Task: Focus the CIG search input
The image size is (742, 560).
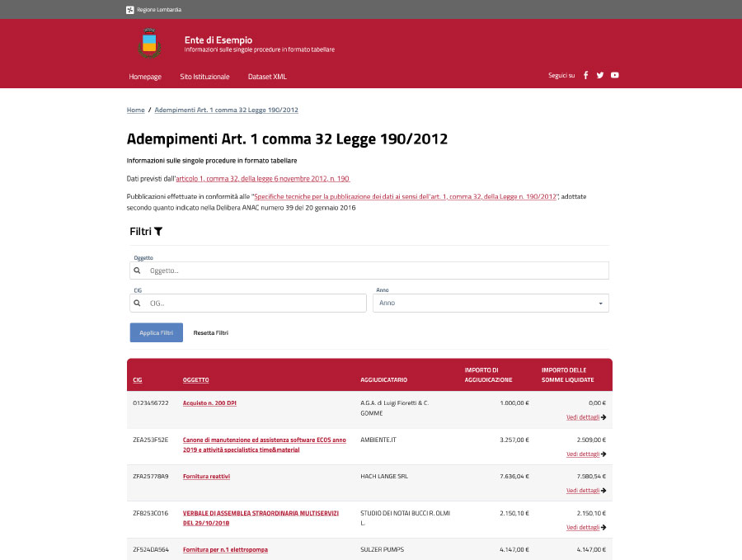Action: pos(248,303)
